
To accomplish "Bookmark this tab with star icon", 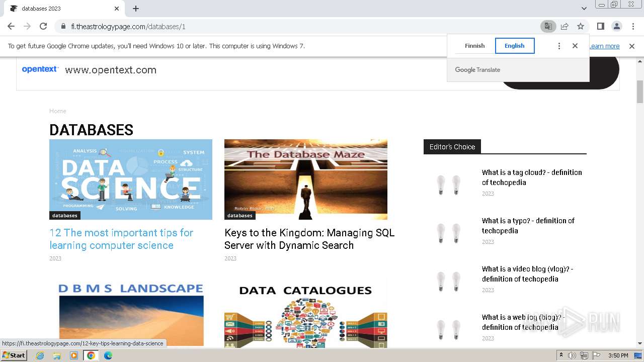I will coord(581,26).
